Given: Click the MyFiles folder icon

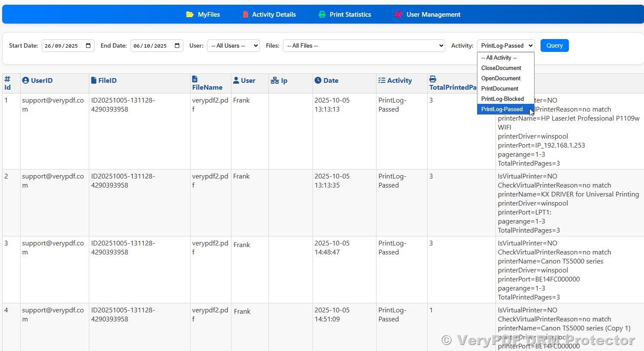Looking at the screenshot, I should point(189,15).
